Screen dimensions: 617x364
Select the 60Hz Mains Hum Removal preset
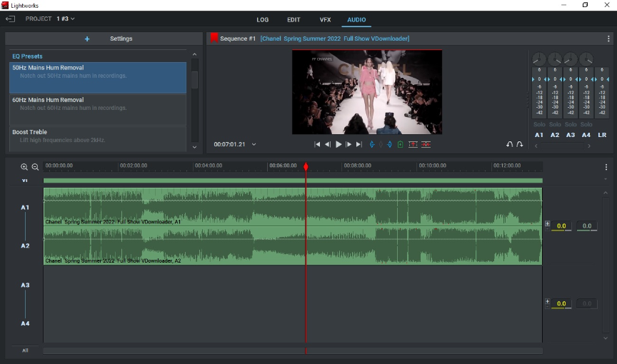pyautogui.click(x=98, y=110)
